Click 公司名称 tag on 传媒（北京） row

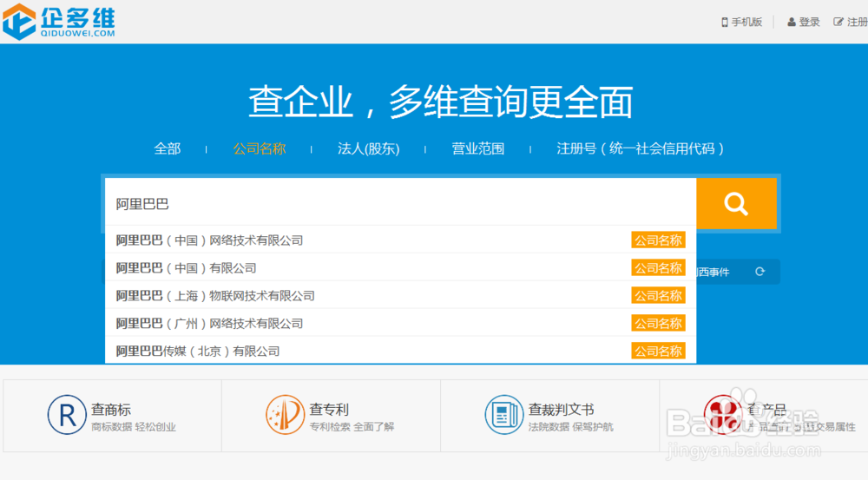[x=658, y=351]
